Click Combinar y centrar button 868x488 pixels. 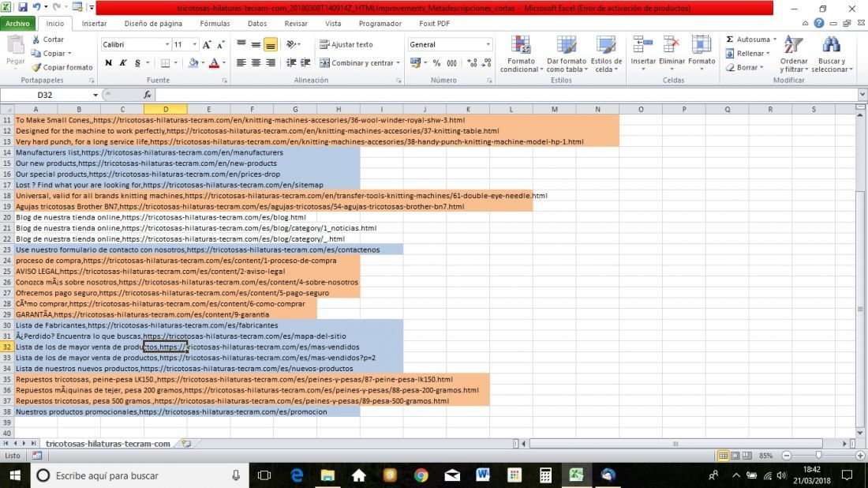coord(357,62)
